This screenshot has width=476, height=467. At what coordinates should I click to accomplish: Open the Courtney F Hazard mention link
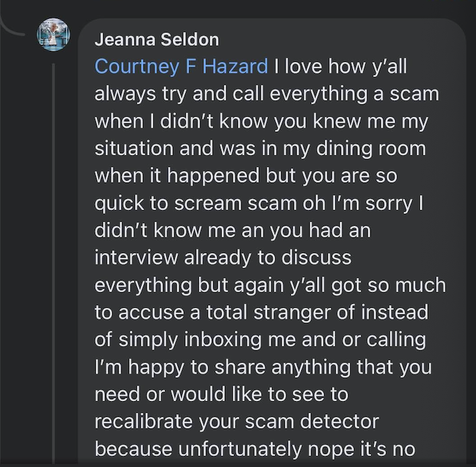(x=181, y=67)
